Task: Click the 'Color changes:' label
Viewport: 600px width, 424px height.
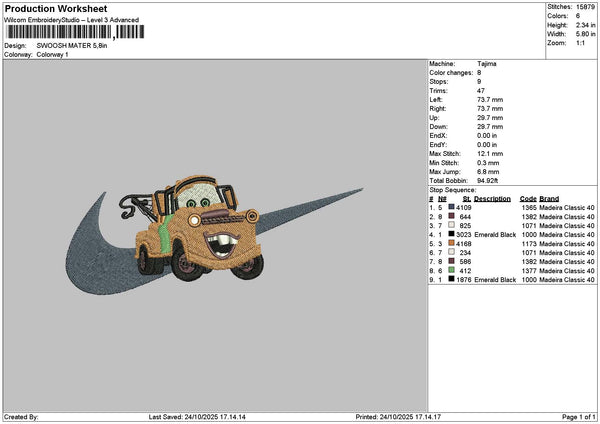Action: point(451,73)
